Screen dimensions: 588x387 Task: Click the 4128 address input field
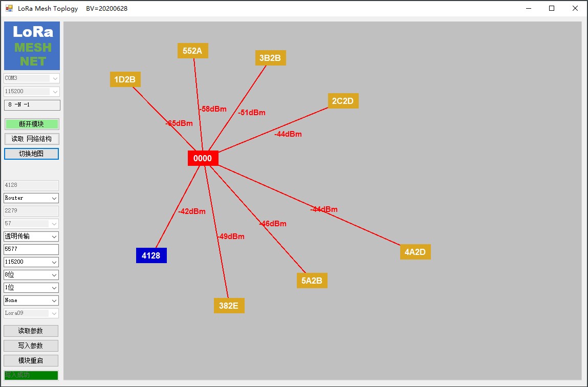point(31,185)
